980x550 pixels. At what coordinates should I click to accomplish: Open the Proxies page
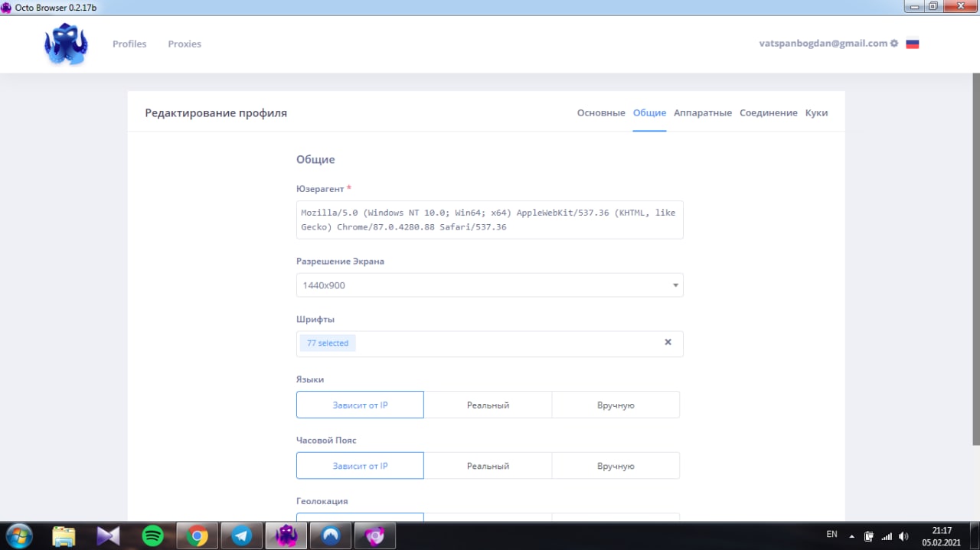click(x=185, y=44)
